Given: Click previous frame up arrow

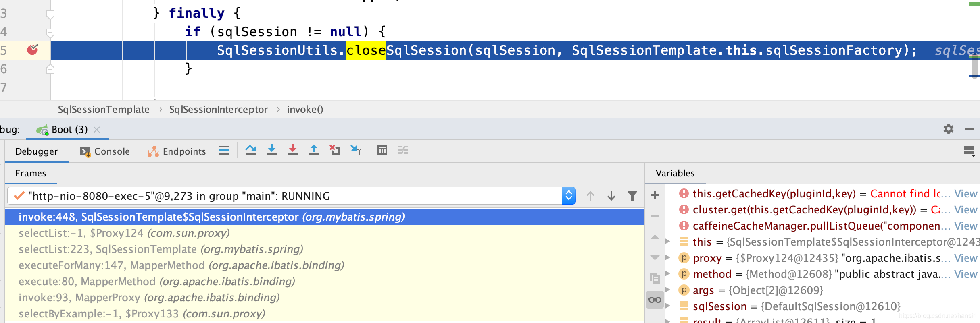Looking at the screenshot, I should coord(590,196).
